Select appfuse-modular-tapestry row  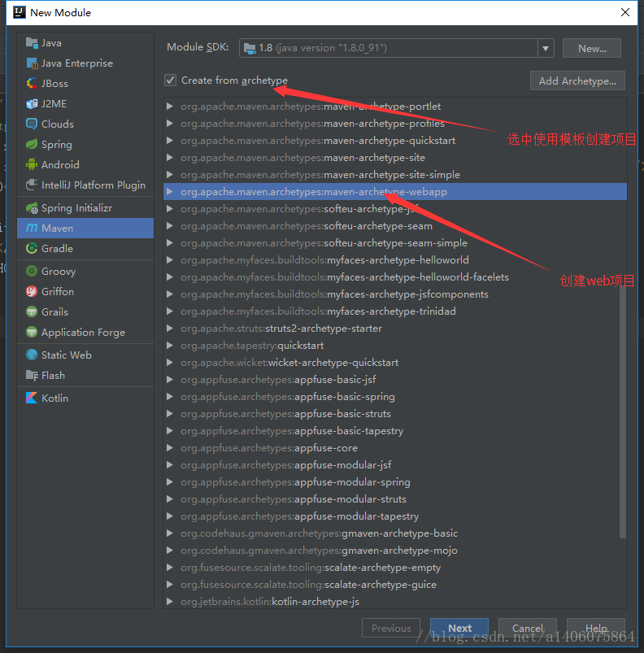pyautogui.click(x=395, y=516)
